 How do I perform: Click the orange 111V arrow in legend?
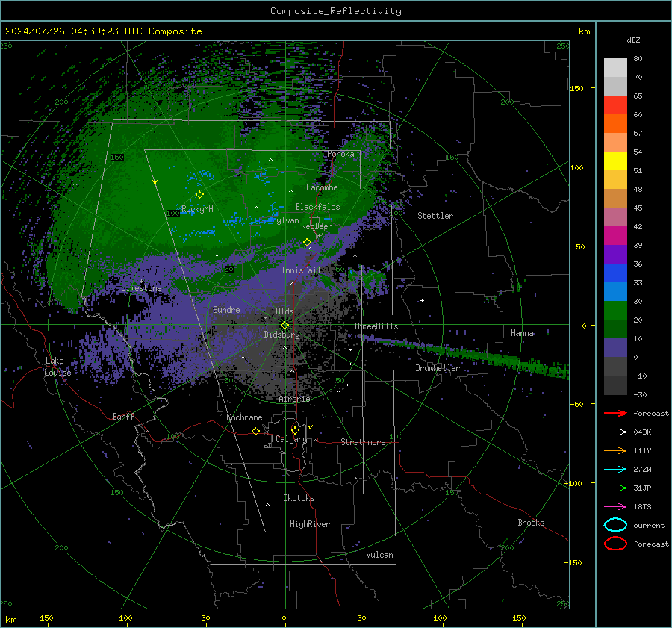(615, 450)
